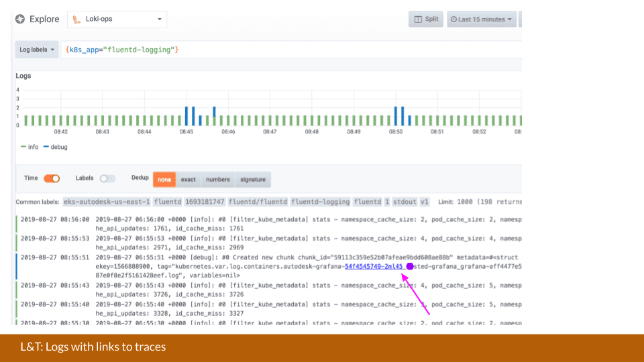Screen dimensions: 644x362
Task: Click the tall debug bar at 08:50
Action: [396, 116]
